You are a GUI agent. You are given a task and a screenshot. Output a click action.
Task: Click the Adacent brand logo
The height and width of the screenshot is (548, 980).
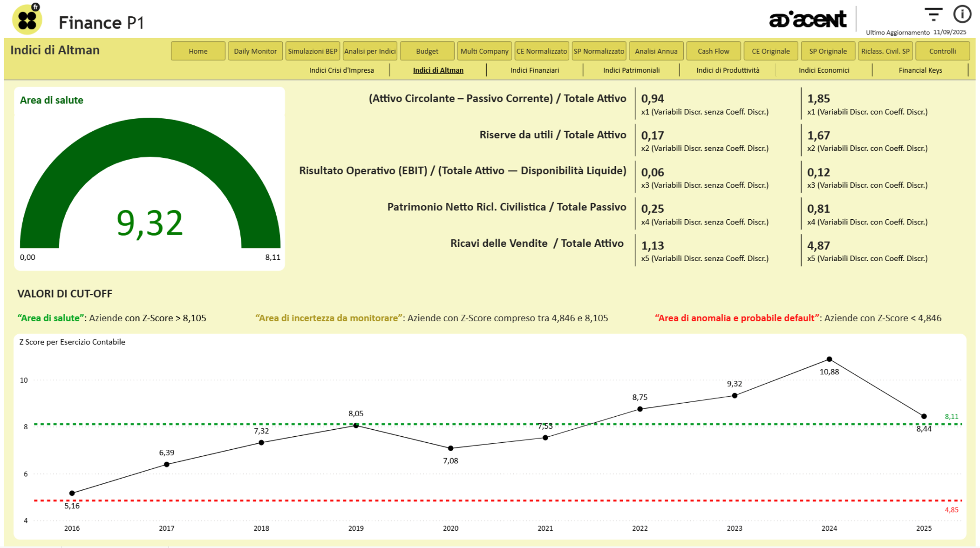tap(807, 20)
